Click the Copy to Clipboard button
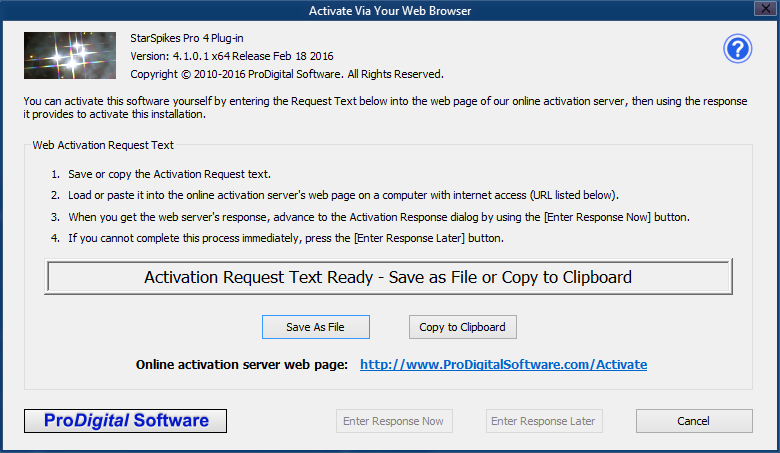Viewport: 780px width, 453px height. point(463,327)
